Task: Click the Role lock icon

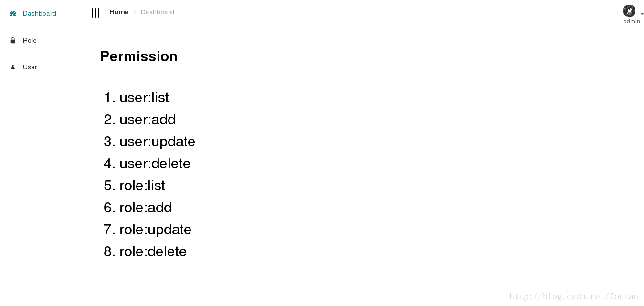Action: click(x=13, y=41)
